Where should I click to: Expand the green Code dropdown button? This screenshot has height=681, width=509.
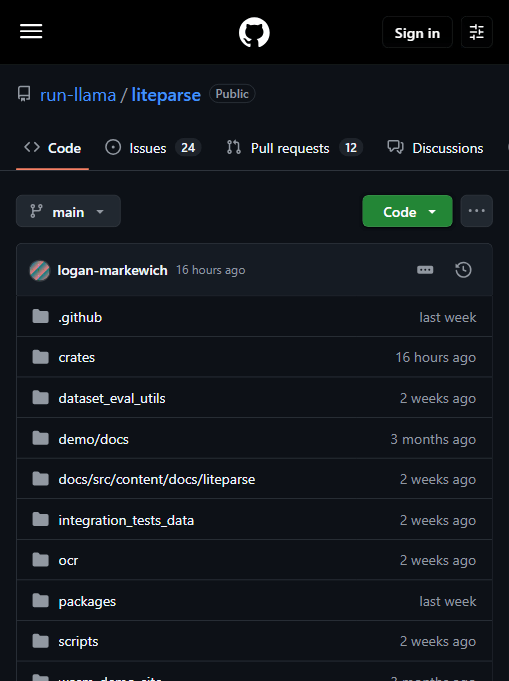pyautogui.click(x=407, y=212)
